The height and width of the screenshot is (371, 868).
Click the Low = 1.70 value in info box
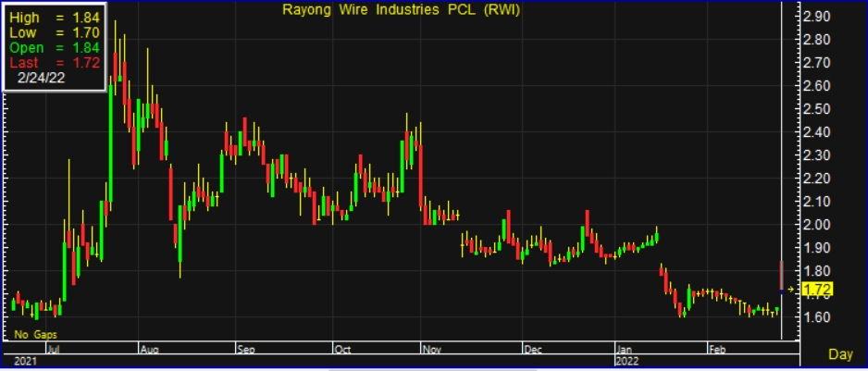pyautogui.click(x=55, y=32)
